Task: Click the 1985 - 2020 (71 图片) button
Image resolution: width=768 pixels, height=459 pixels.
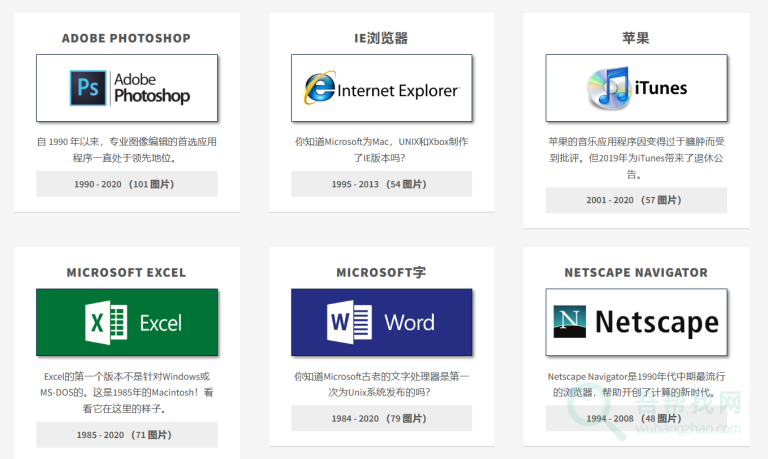Action: pos(126,435)
